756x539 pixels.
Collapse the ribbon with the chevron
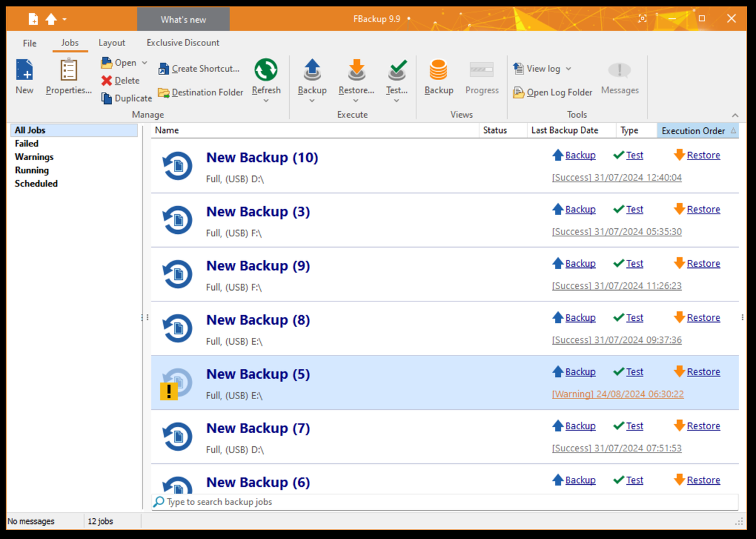coord(735,115)
